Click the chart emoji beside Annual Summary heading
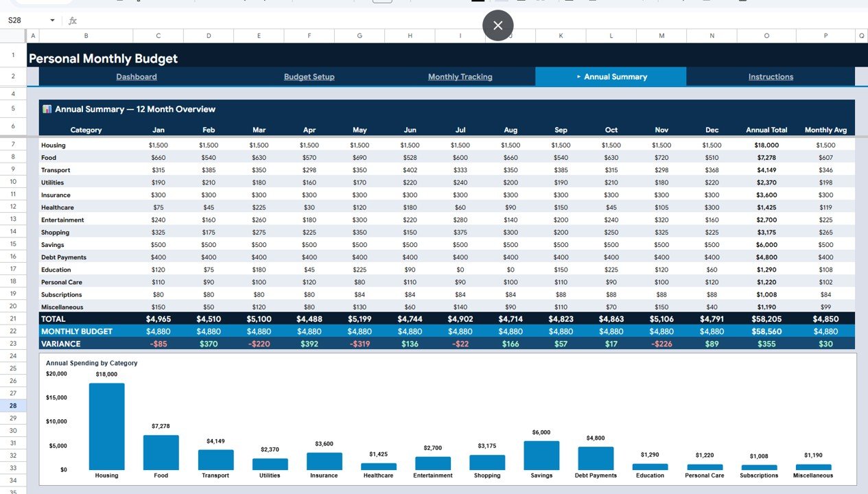Viewport: 868px width, 494px height. pyautogui.click(x=46, y=109)
